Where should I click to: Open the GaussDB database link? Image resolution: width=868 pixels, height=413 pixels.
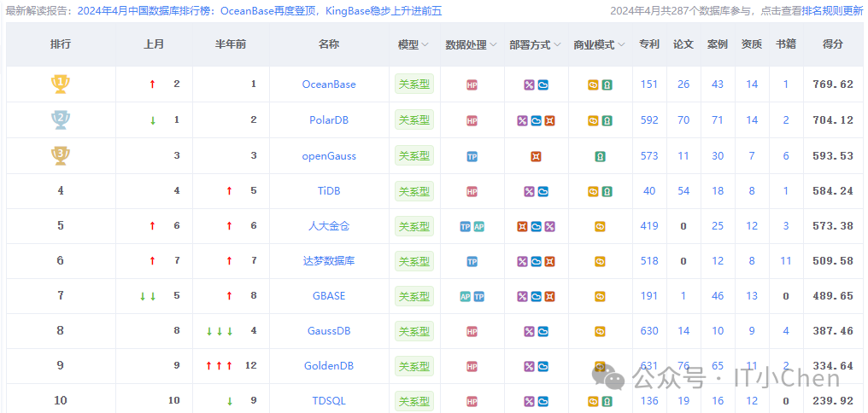tap(329, 331)
